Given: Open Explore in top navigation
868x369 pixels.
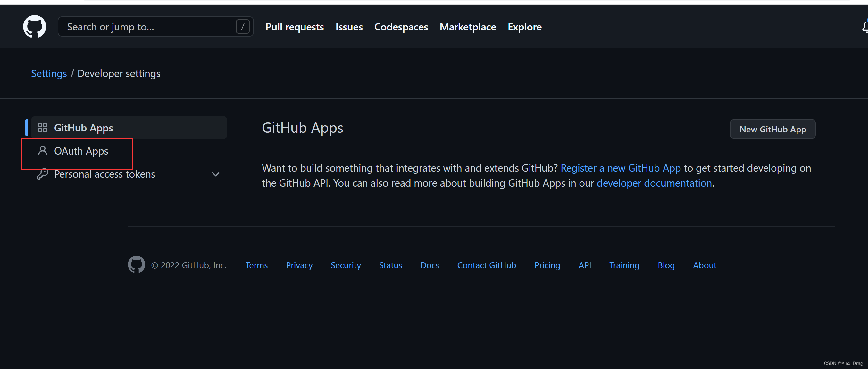Looking at the screenshot, I should pos(525,27).
